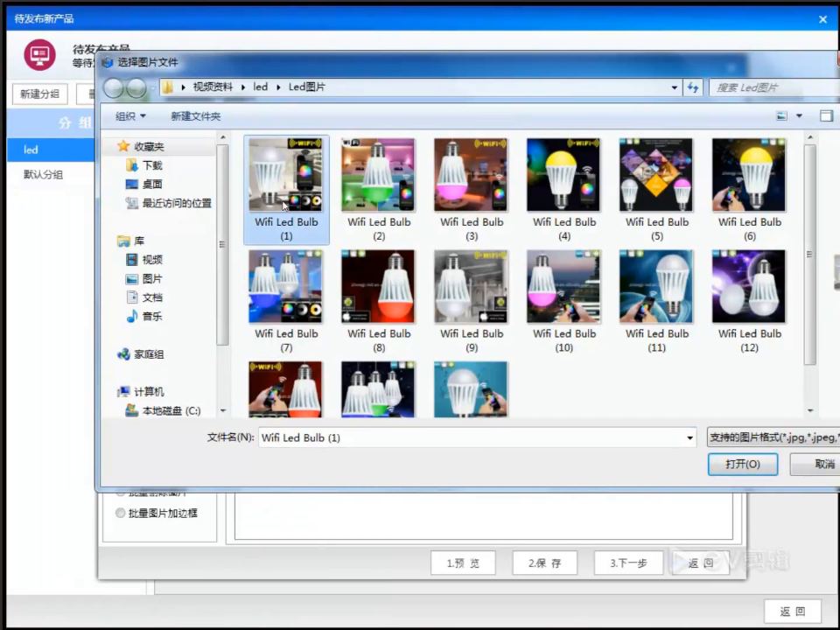Select the Wifi Led Bulb (12) image

coord(749,287)
